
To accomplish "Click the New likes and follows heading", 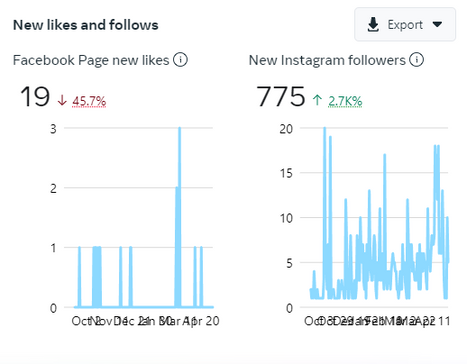I will 86,25.
